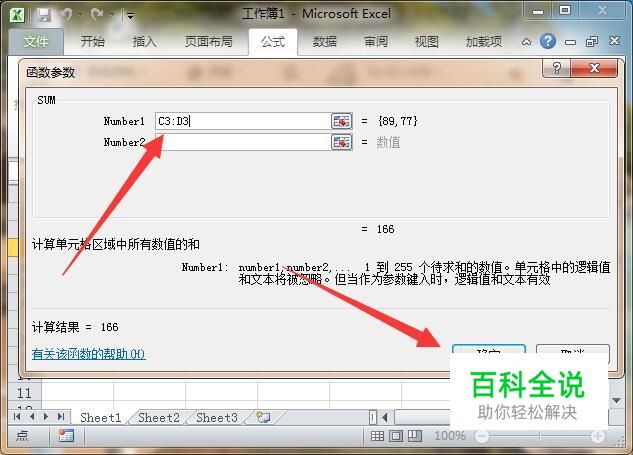Go to next sheet with navigation arrow

(x=46, y=417)
